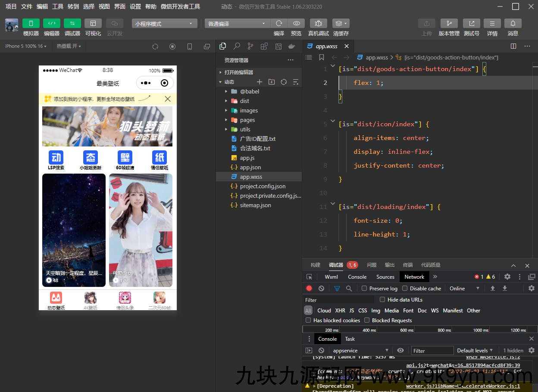The height and width of the screenshot is (392, 538).
Task: Click the network Filter input field
Action: pyautogui.click(x=338, y=300)
